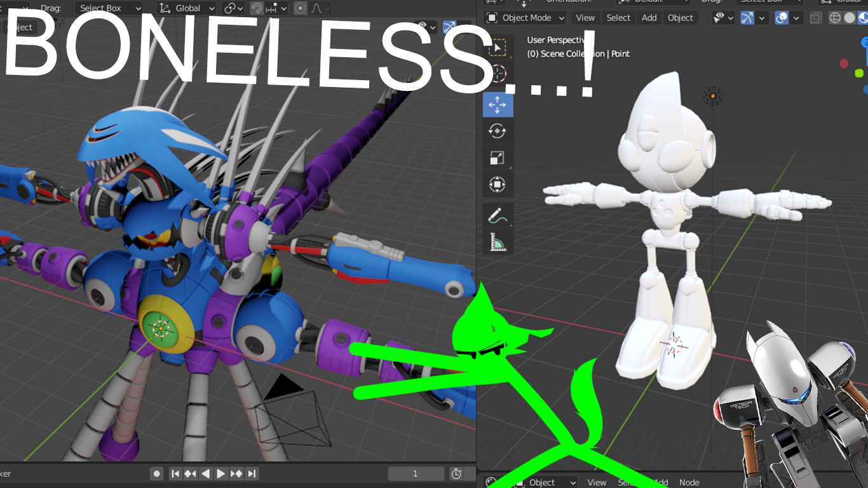Toggle proportional editing in left header

click(301, 8)
